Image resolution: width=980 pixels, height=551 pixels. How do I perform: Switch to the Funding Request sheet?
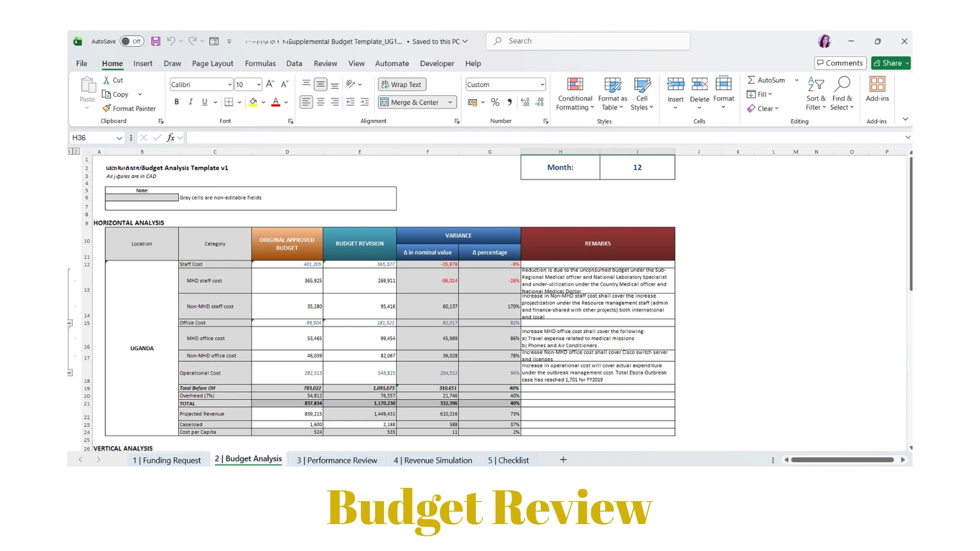coord(167,460)
